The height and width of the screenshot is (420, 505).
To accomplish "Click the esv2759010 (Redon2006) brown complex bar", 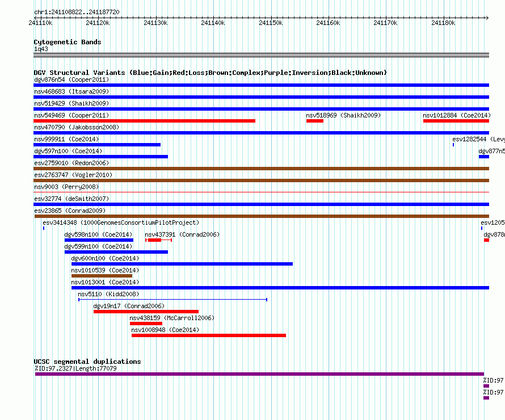I will click(261, 169).
